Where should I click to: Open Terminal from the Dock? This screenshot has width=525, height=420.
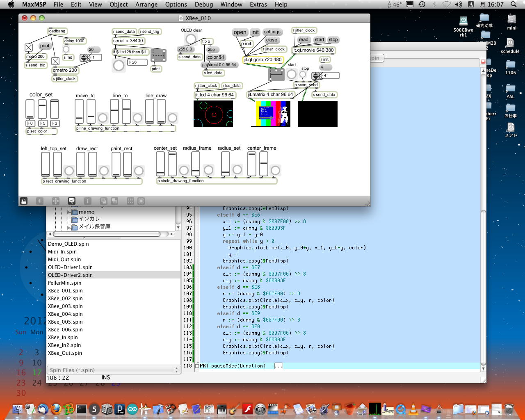click(x=82, y=409)
